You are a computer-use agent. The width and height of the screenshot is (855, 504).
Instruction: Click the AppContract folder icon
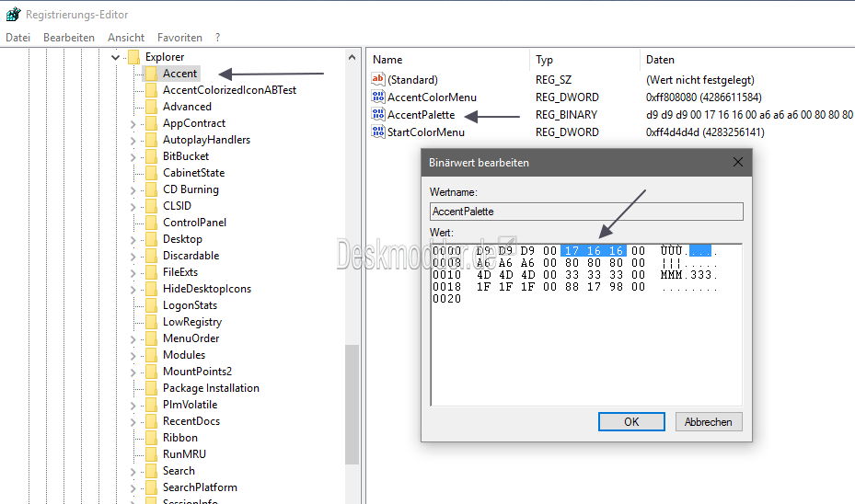coord(152,123)
